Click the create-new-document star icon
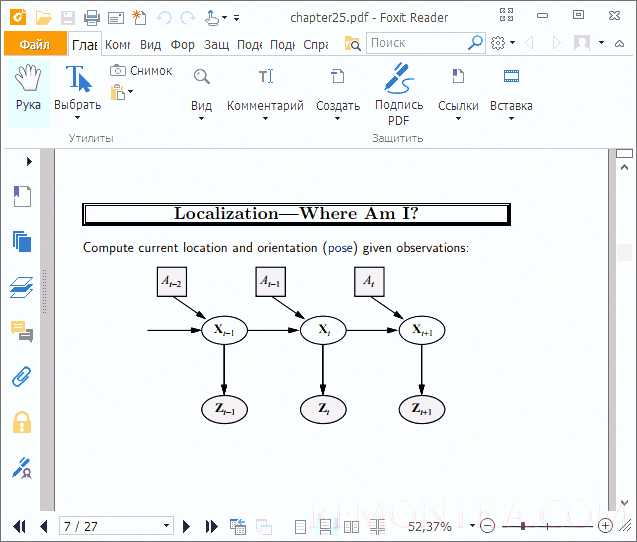 [x=139, y=17]
